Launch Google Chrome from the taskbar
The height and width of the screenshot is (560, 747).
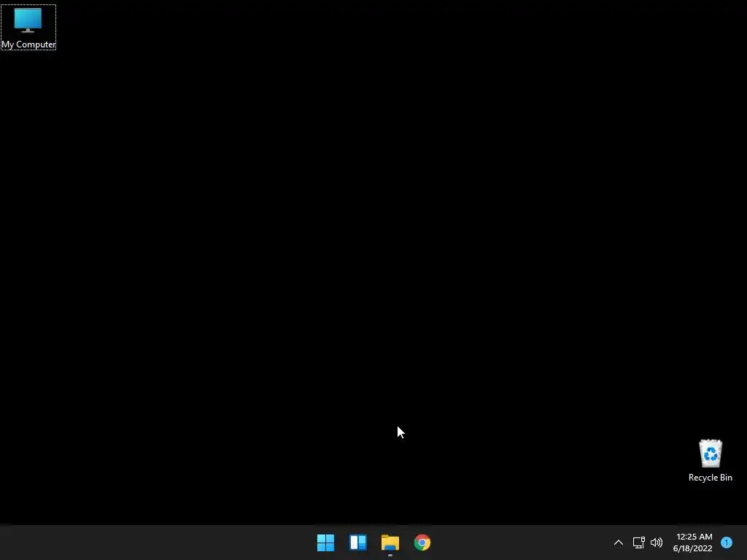click(422, 542)
